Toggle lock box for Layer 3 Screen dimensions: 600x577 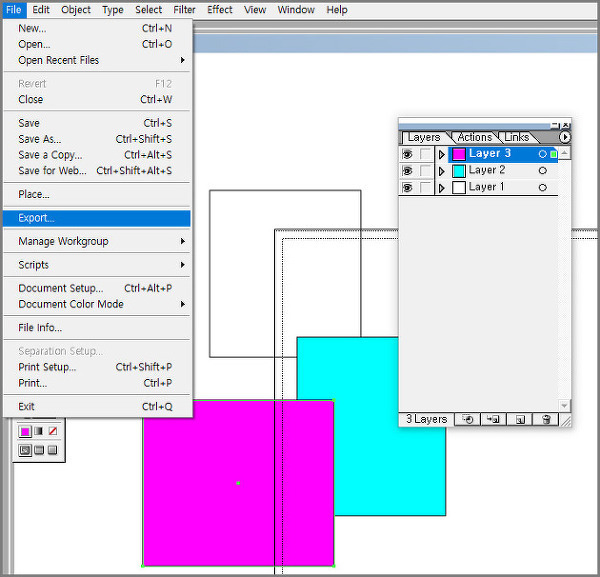(x=425, y=154)
